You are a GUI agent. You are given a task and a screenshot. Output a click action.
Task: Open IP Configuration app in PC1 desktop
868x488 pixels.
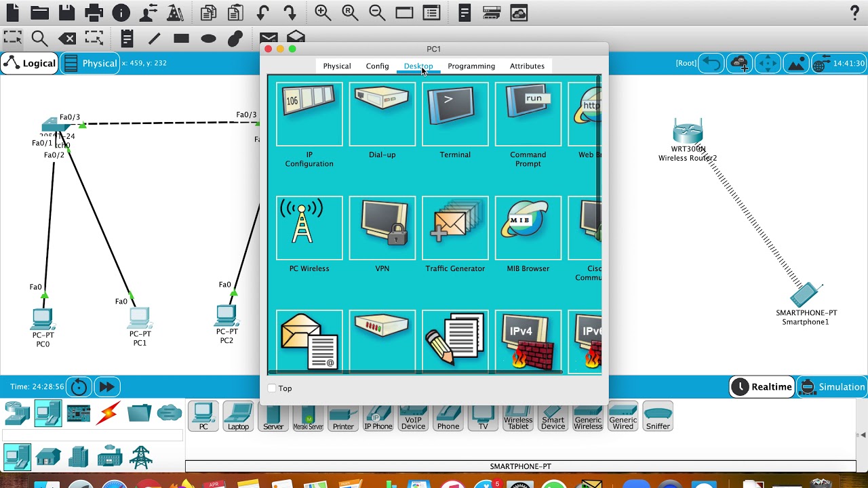point(309,114)
